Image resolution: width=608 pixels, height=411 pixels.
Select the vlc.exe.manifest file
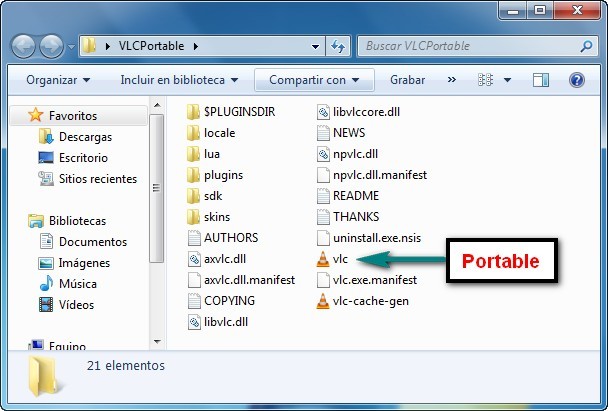(367, 280)
